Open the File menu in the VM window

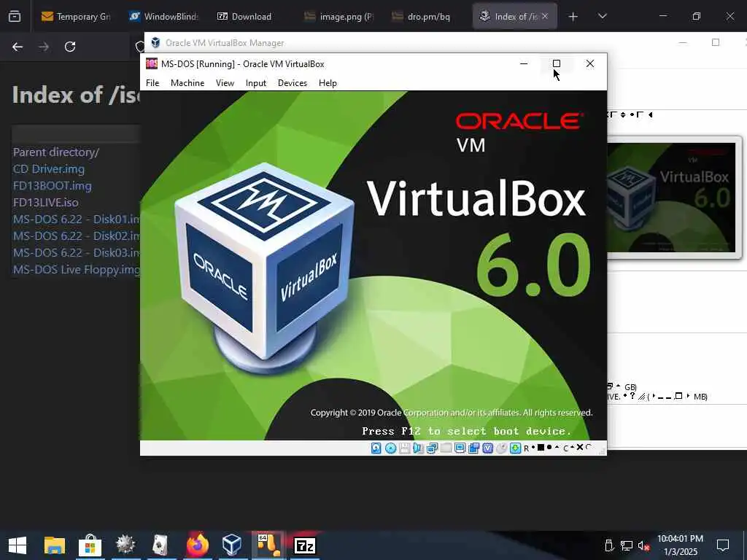click(152, 83)
